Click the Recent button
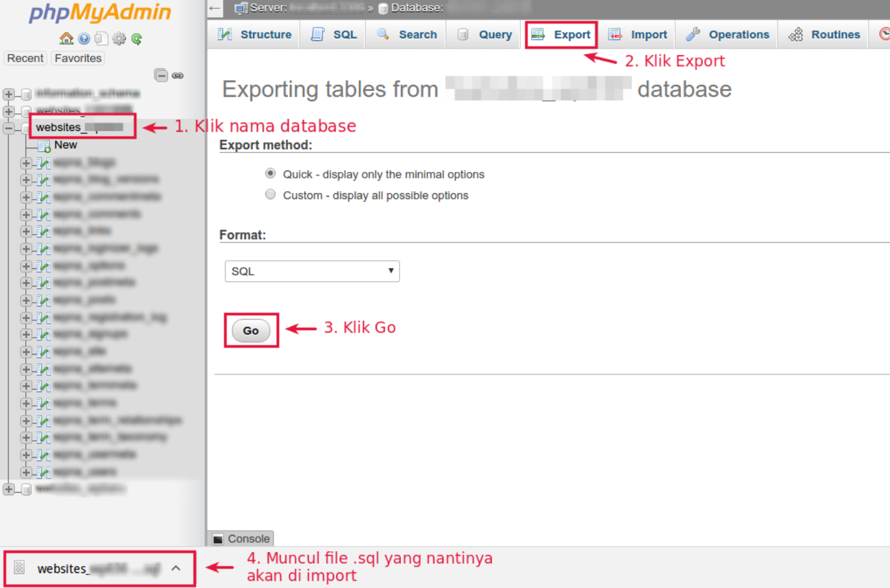This screenshot has width=890, height=588. coord(25,58)
